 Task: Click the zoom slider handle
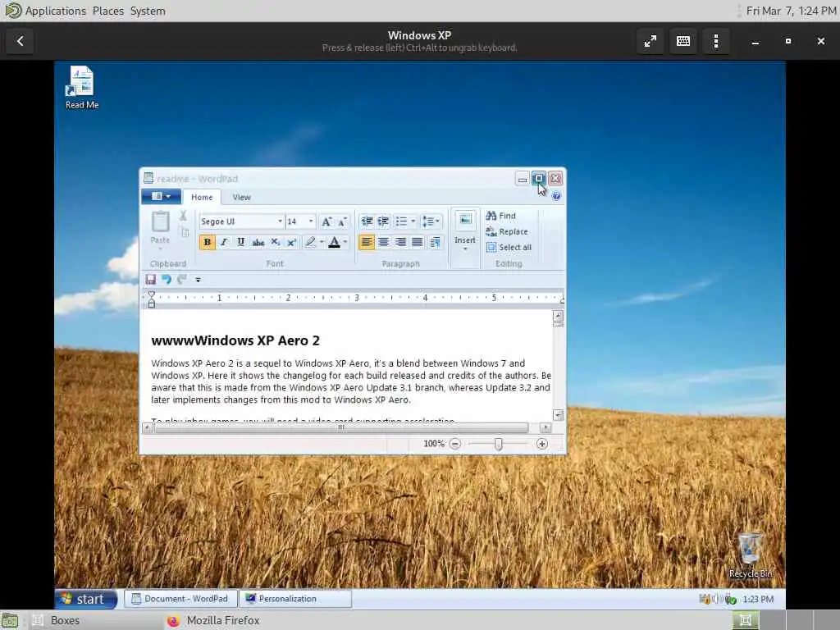tap(498, 444)
